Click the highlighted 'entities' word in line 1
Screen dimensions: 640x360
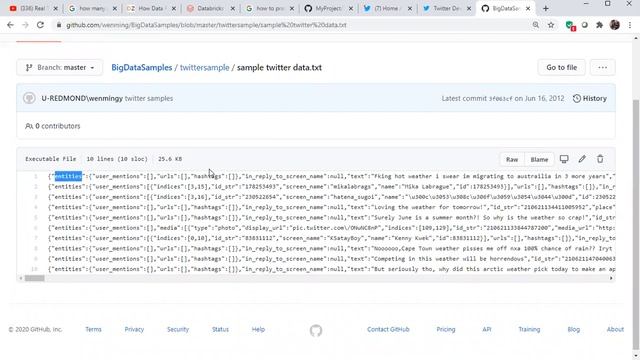(68, 176)
